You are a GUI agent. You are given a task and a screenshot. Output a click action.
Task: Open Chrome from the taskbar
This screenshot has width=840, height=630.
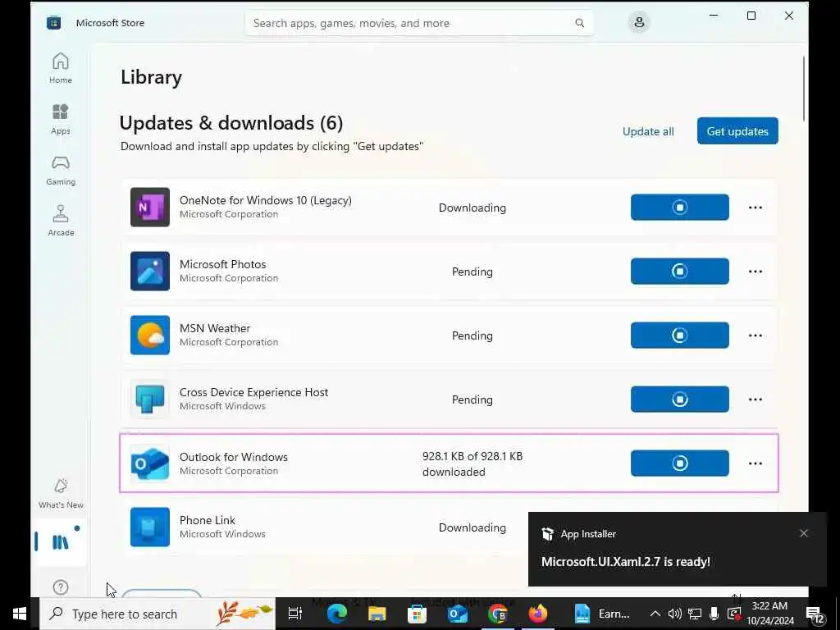tap(498, 614)
